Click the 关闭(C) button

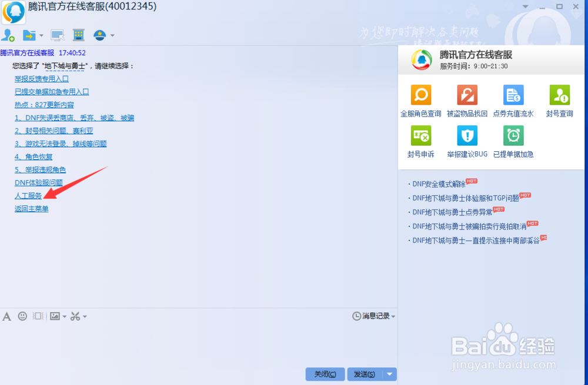coord(325,374)
